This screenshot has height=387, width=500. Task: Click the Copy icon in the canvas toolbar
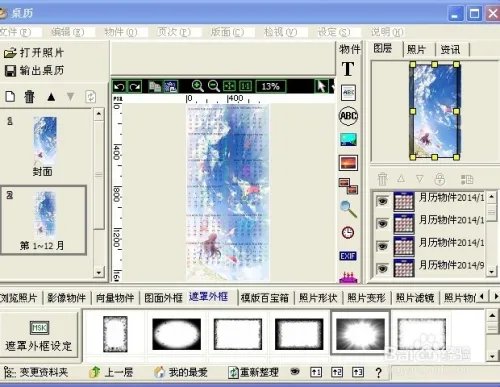(155, 87)
